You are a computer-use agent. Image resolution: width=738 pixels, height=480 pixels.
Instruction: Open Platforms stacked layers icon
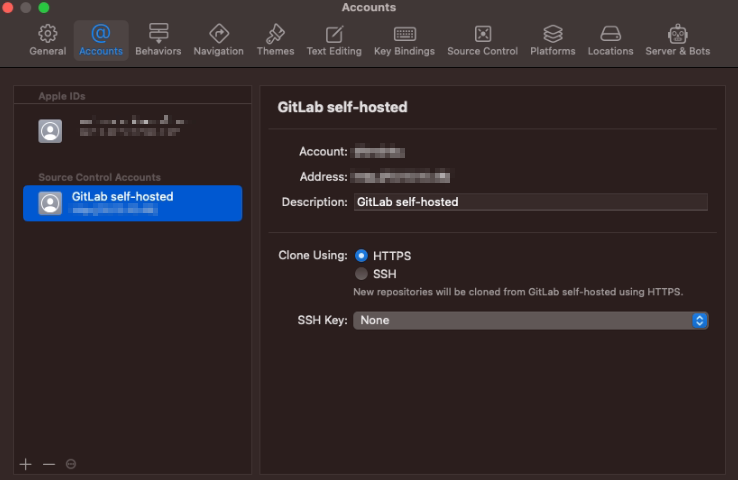[x=553, y=34]
